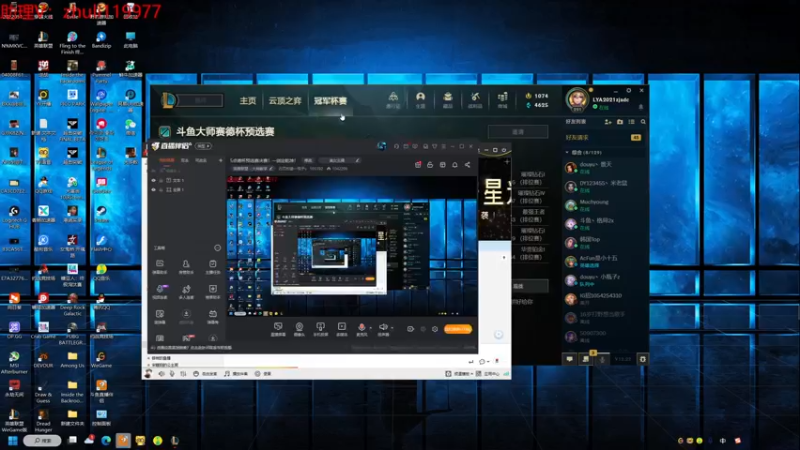Viewport: 800px width, 450px height.
Task: Click the microphone icon at friends panel bottom
Action: [603, 359]
